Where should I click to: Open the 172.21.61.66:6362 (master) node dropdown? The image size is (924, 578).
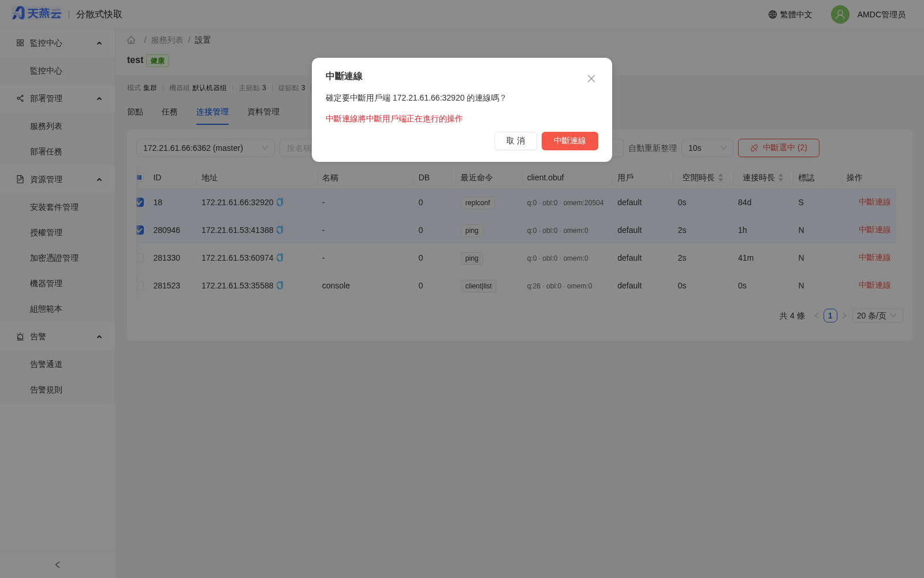pyautogui.click(x=206, y=148)
